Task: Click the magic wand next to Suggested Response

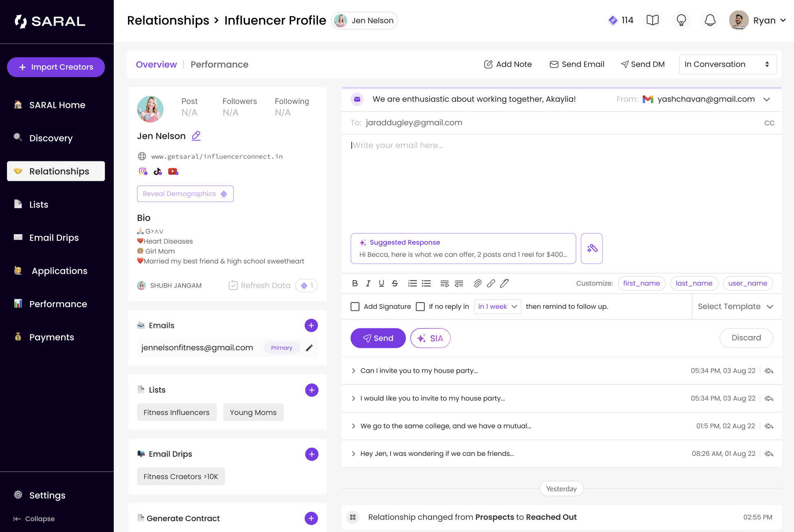Action: click(591, 248)
